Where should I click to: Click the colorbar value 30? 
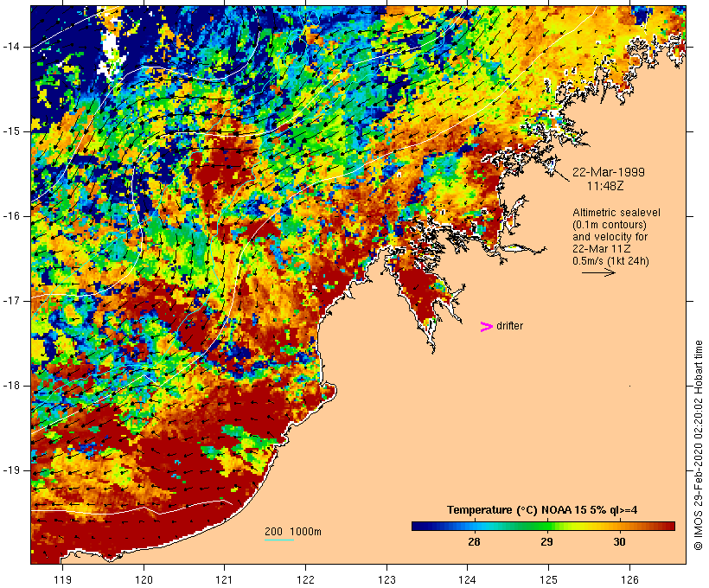point(619,541)
